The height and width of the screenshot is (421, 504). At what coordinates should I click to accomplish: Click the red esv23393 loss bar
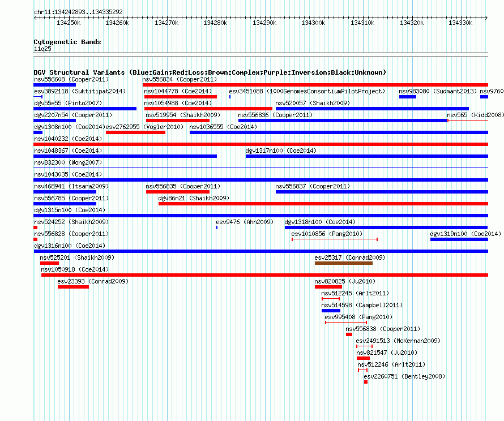click(x=73, y=287)
